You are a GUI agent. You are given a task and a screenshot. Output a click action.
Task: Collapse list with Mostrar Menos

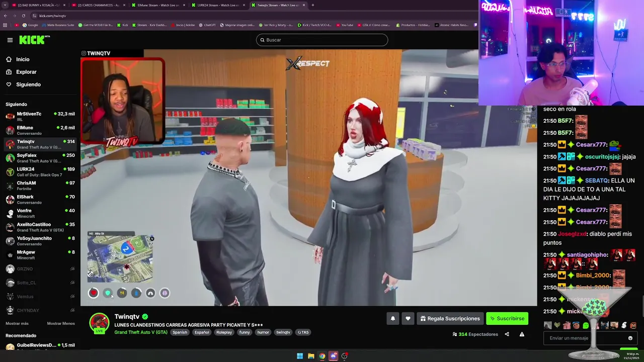click(61, 323)
